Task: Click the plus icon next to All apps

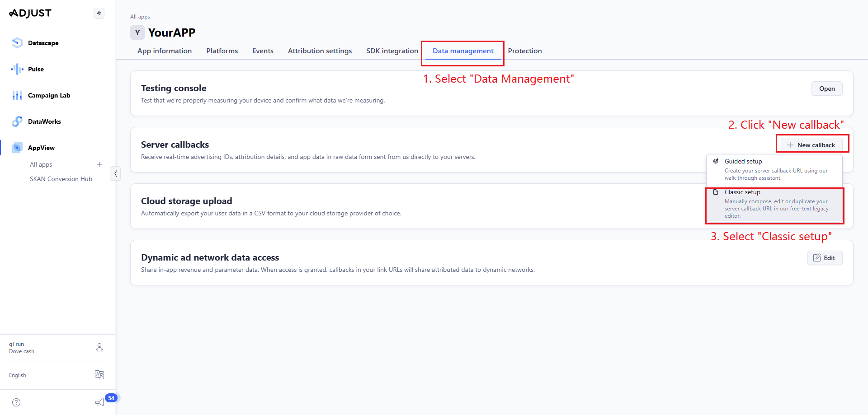Action: [99, 164]
